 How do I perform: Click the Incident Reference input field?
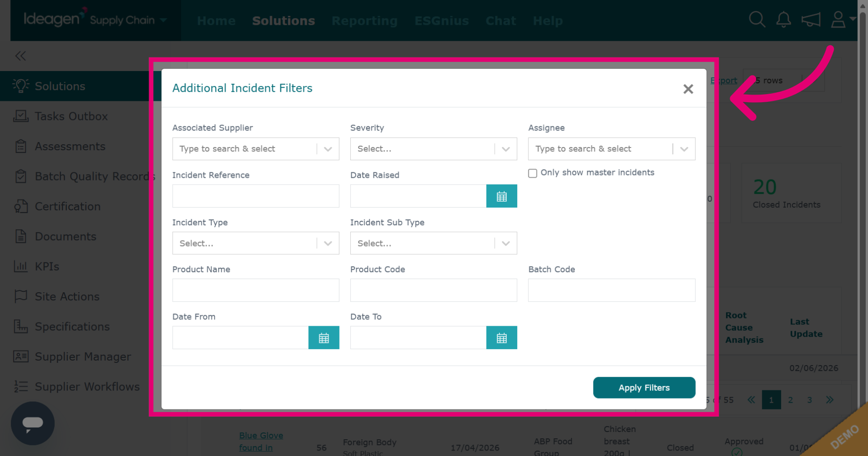[x=255, y=196]
